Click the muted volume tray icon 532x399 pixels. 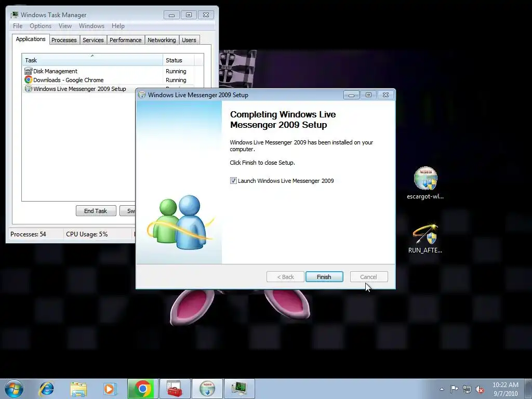coord(480,389)
